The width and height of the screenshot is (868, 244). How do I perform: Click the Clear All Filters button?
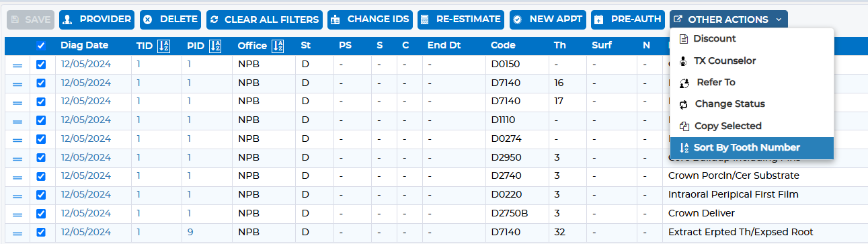[264, 19]
